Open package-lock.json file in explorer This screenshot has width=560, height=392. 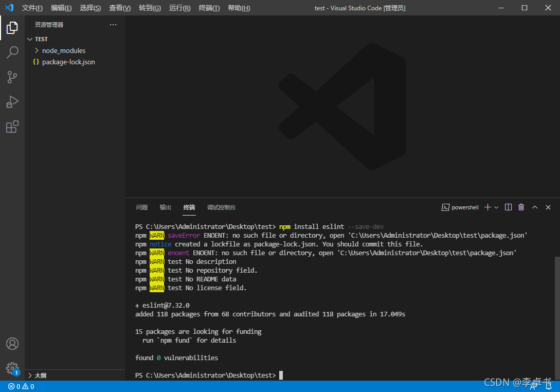[x=68, y=62]
